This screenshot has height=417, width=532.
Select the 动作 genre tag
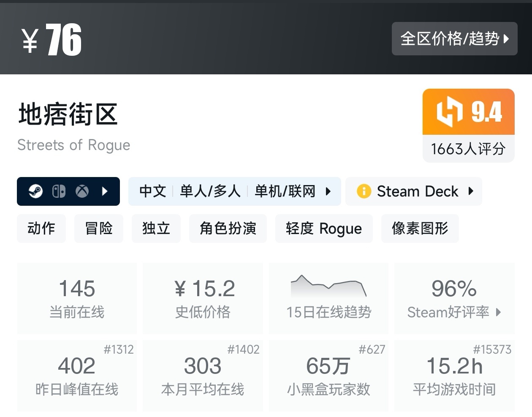point(41,229)
